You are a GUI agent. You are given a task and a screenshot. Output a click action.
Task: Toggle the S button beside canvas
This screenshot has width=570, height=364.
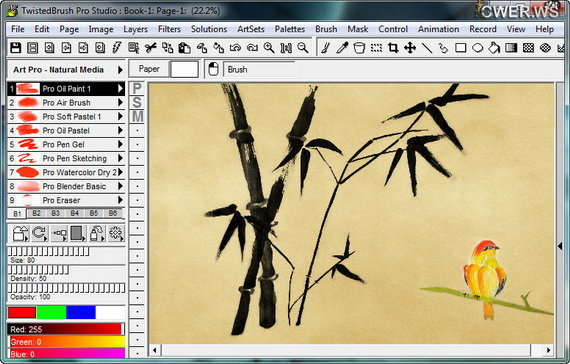point(137,102)
